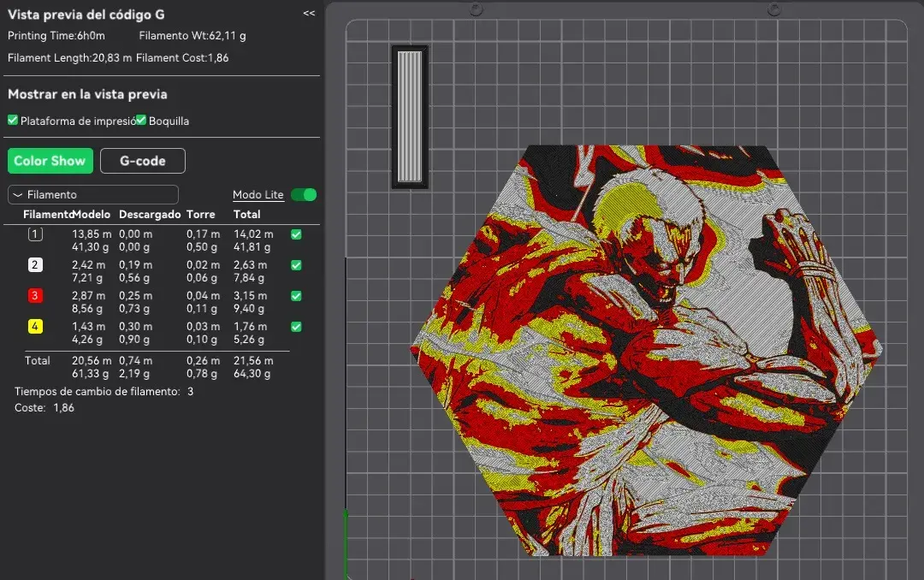Uncheck filament 4 visibility checkbox
Image resolution: width=924 pixels, height=580 pixels.
click(296, 327)
